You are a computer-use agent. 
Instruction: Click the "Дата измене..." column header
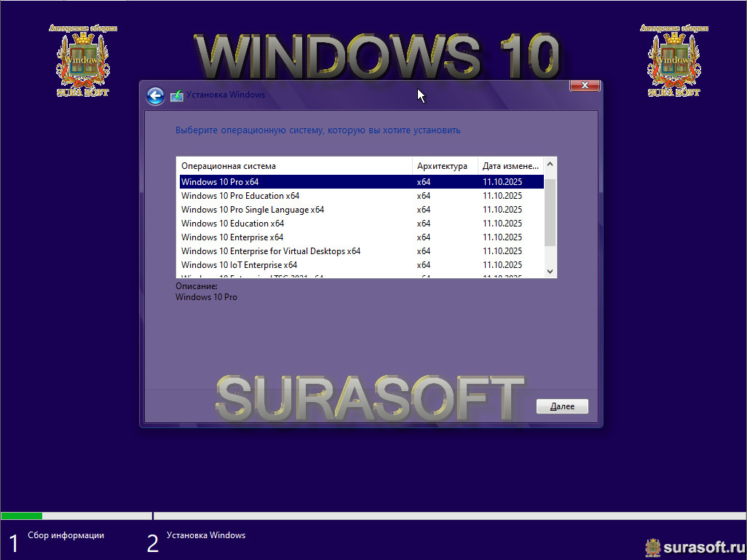[510, 166]
